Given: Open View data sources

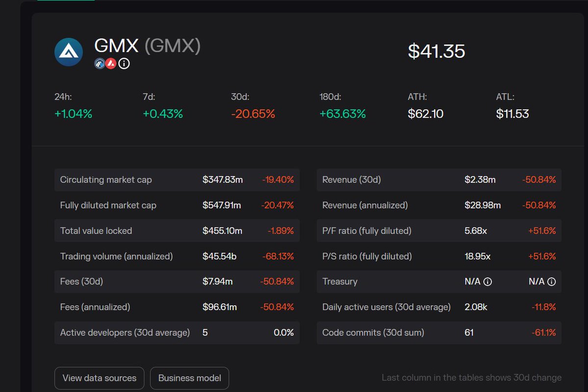Looking at the screenshot, I should point(99,378).
